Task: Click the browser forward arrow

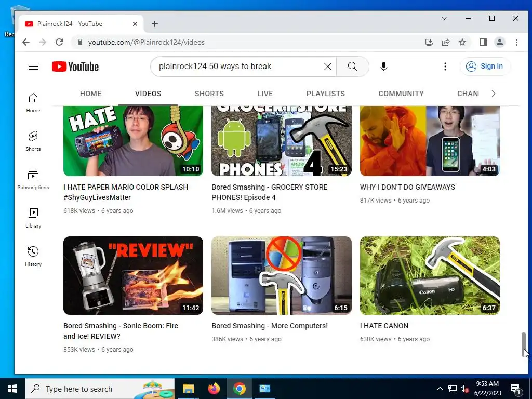Action: click(x=43, y=42)
